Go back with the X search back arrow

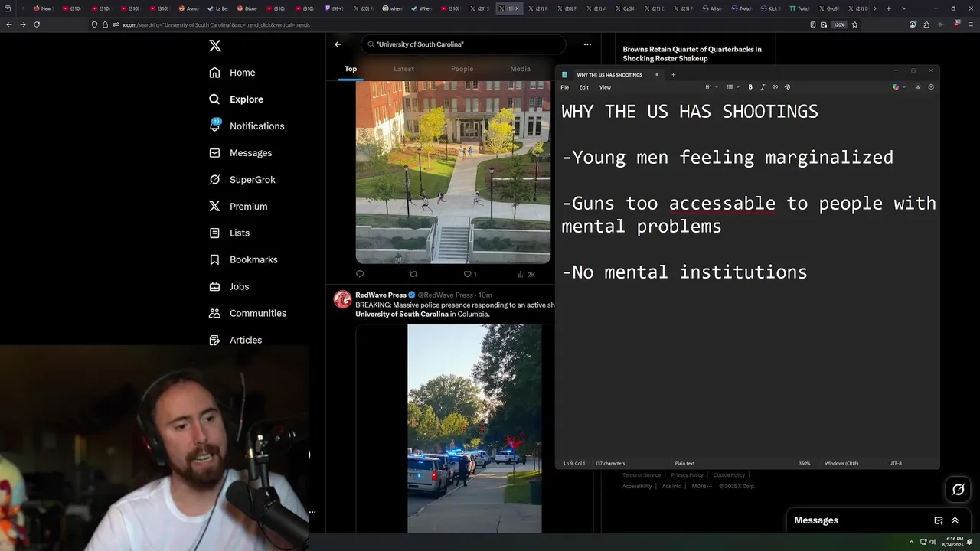tap(338, 44)
